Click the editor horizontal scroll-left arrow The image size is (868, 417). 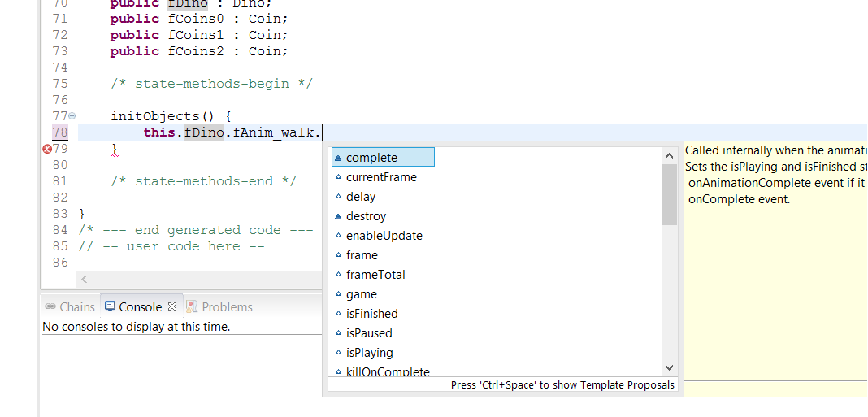click(85, 279)
